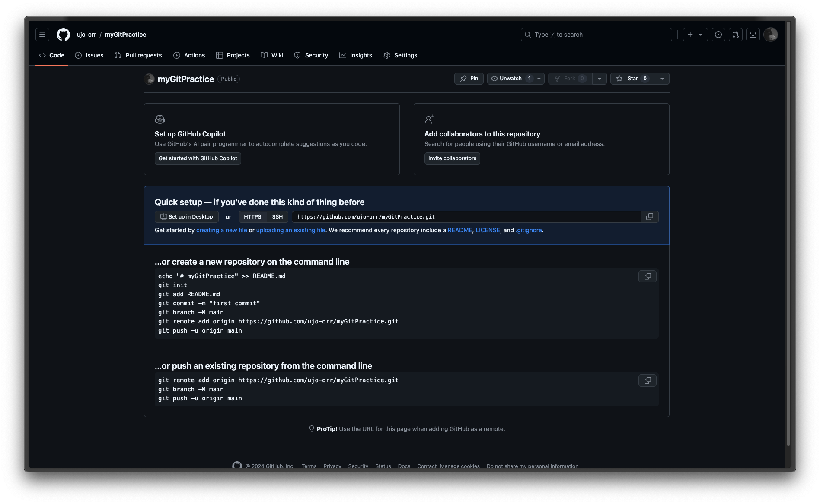Image resolution: width=820 pixels, height=504 pixels.
Task: Star the myGitPractice repository
Action: [x=632, y=79]
